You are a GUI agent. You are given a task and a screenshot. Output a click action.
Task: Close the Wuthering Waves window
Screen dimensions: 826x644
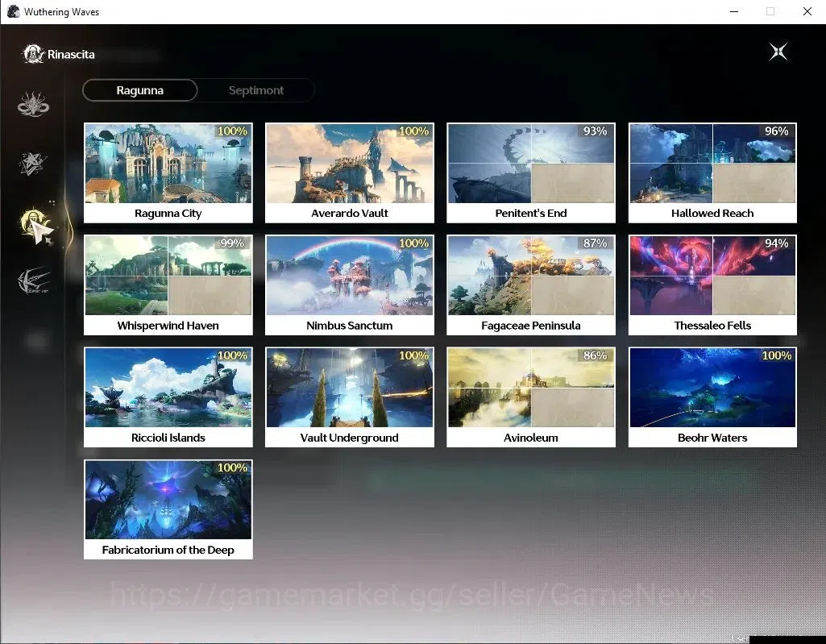[807, 11]
